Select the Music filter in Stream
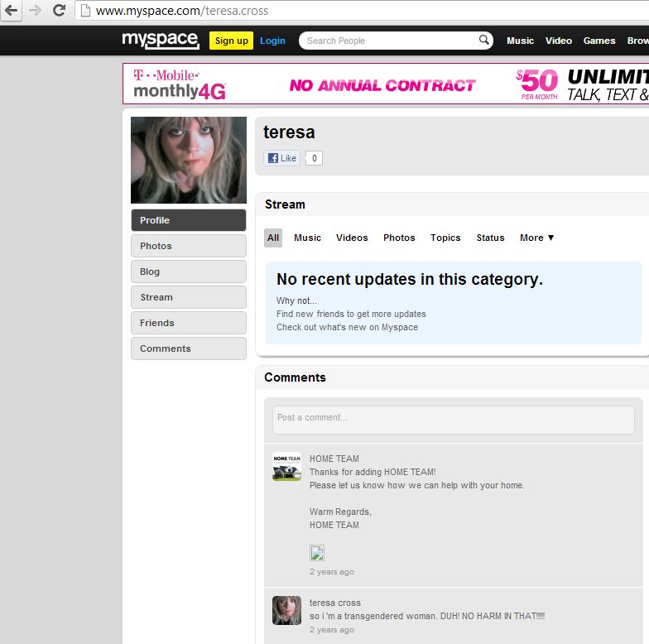The width and height of the screenshot is (649, 644). point(307,238)
